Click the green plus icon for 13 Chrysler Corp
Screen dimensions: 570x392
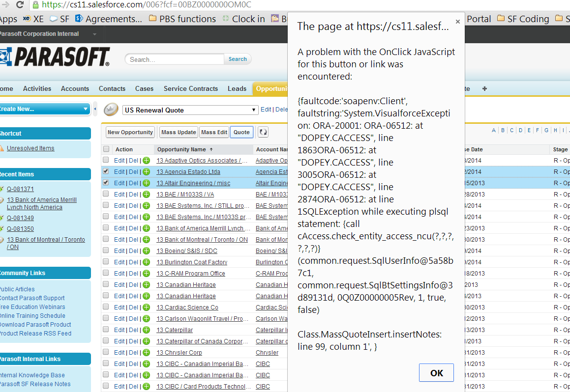pos(146,352)
